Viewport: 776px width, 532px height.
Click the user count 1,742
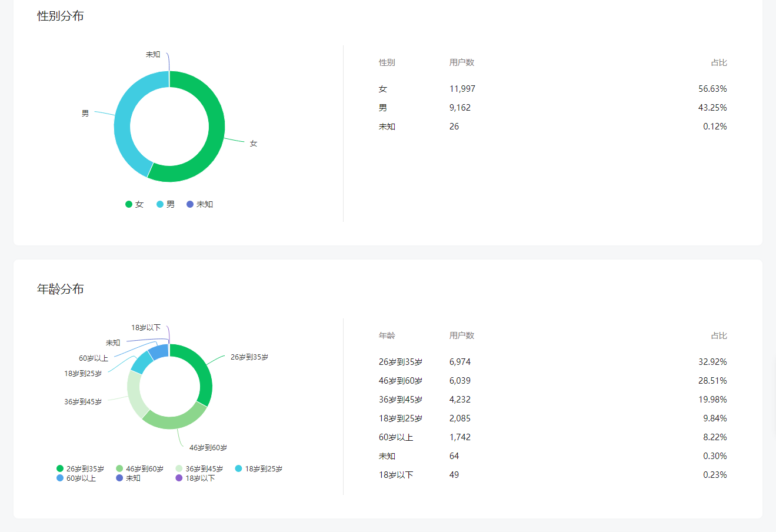[x=460, y=437]
